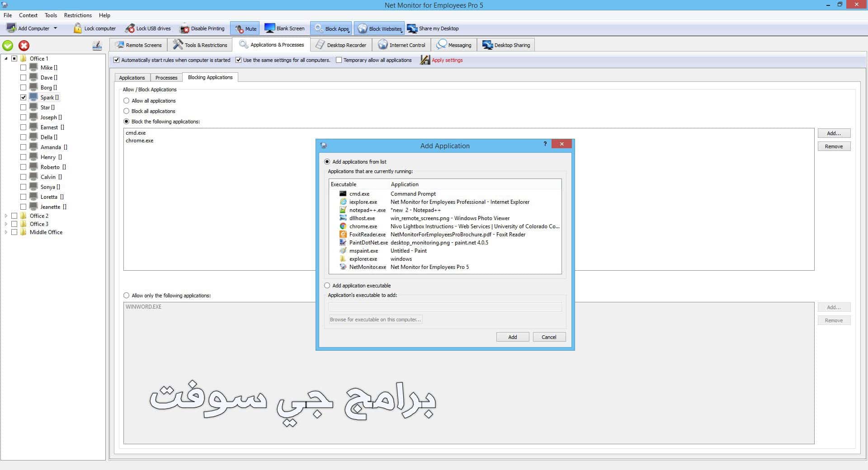Click the Block Apps toolbar icon

click(318, 28)
